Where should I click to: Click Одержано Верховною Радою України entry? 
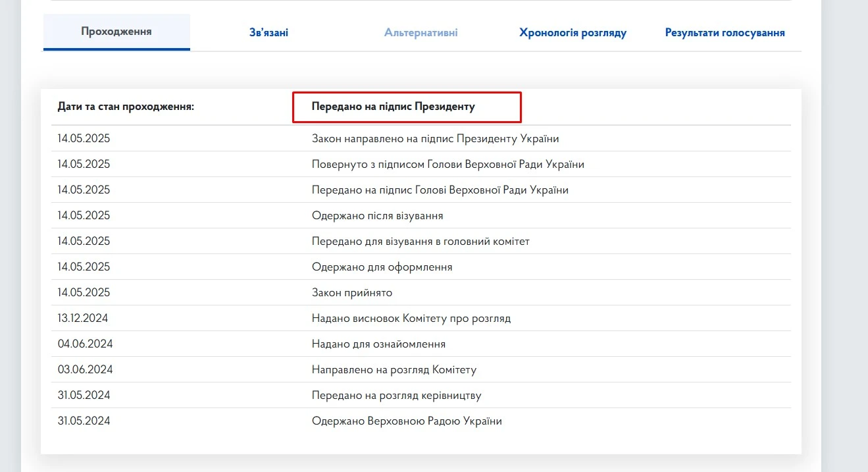(x=407, y=421)
